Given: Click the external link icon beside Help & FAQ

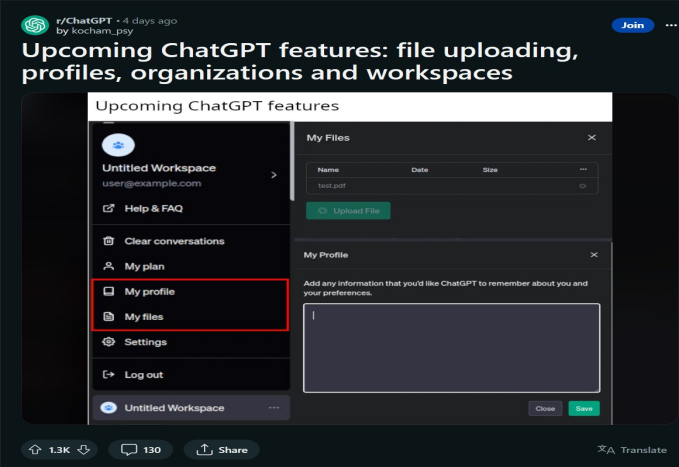Looking at the screenshot, I should (x=108, y=208).
